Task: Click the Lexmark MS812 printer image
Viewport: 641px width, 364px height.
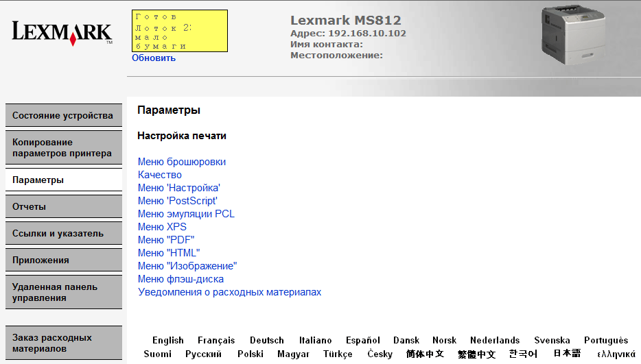Action: [573, 35]
